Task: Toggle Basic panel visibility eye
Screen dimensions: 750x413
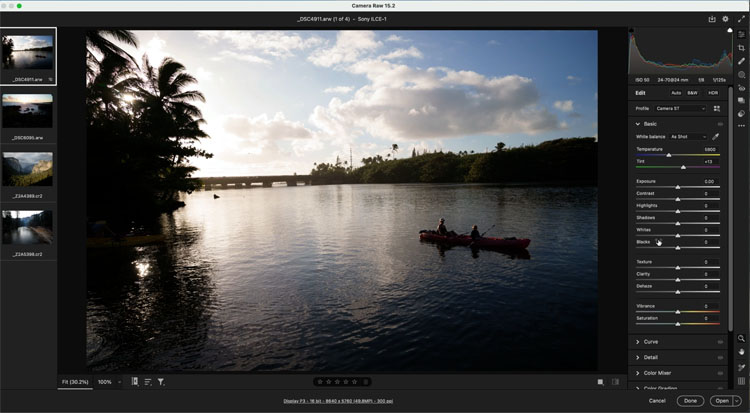Action: click(720, 124)
